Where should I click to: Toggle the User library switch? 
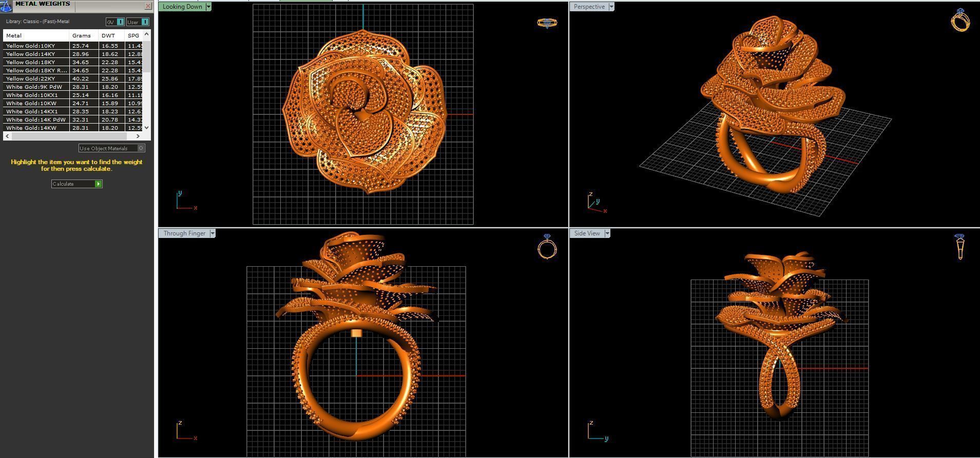138,22
